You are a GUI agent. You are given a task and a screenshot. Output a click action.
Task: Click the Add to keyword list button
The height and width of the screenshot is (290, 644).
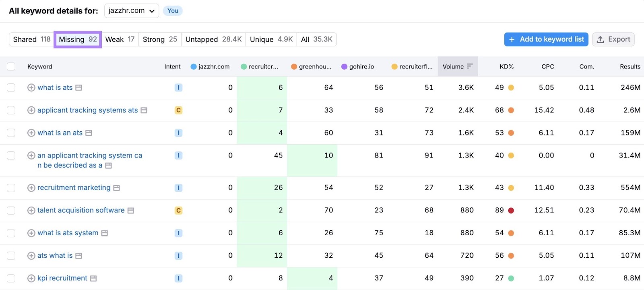[546, 39]
